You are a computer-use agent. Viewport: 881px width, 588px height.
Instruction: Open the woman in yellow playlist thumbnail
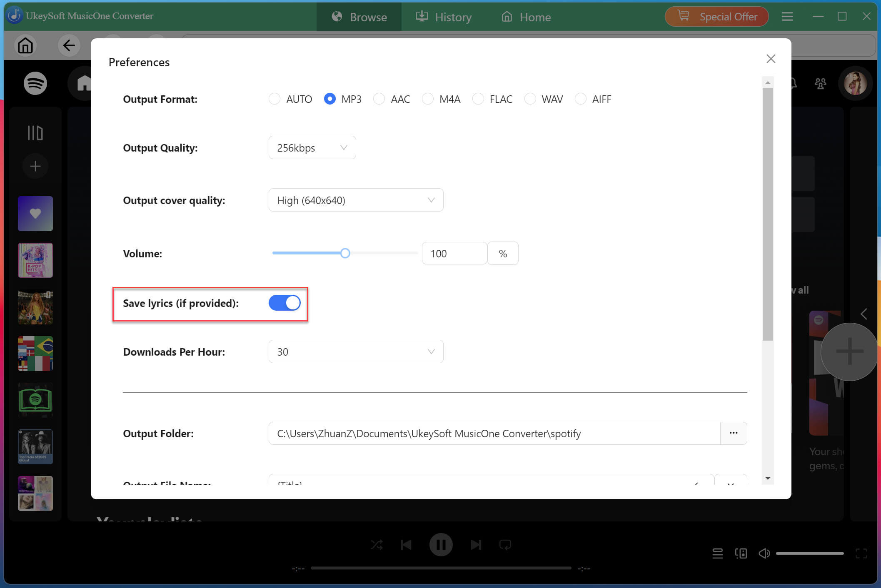coord(35,307)
